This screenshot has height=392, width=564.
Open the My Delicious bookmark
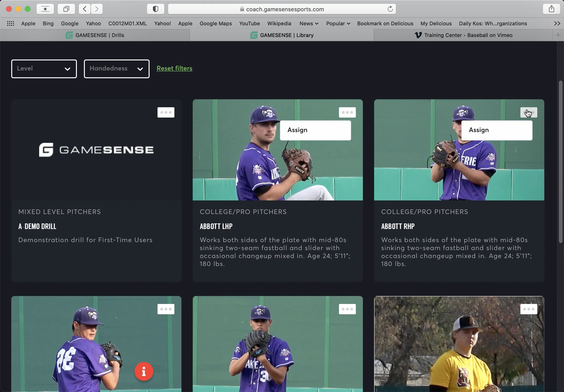[x=436, y=24]
